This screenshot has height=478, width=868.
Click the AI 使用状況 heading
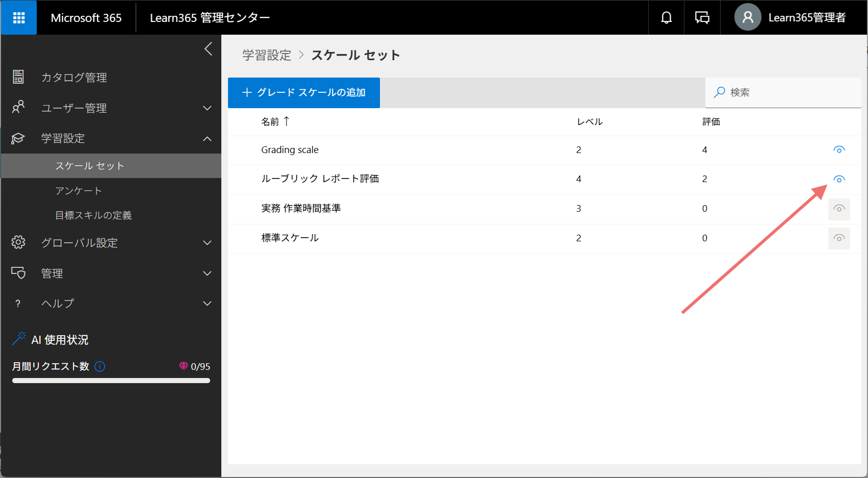point(60,340)
